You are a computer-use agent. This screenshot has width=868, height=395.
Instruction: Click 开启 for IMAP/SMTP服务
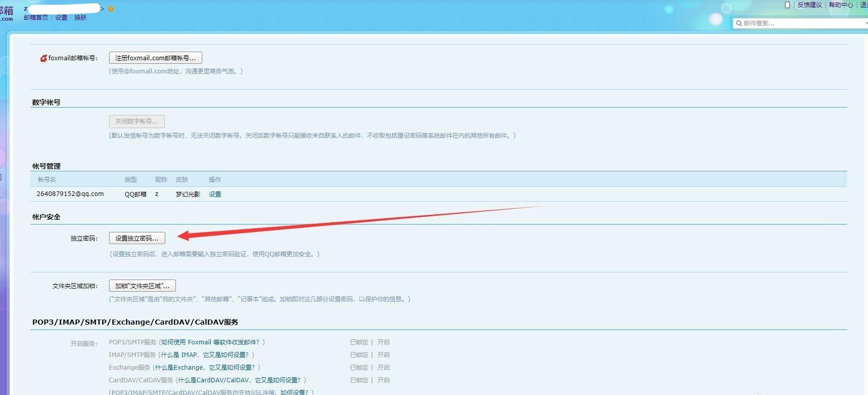(x=383, y=355)
